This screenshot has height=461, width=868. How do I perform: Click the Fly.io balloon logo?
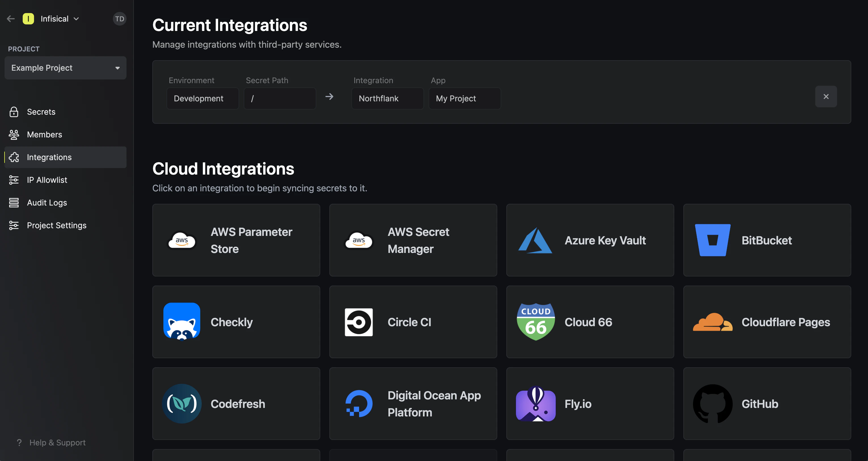[536, 404]
